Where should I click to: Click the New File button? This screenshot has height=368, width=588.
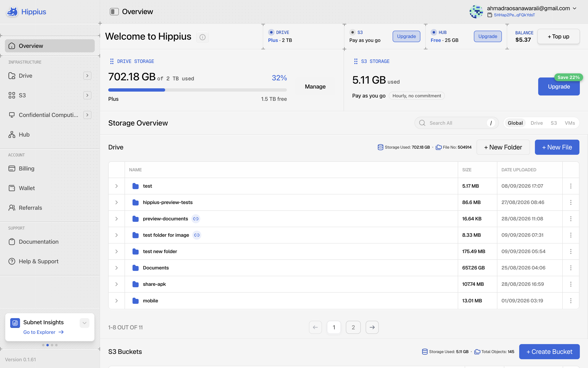[x=557, y=147]
